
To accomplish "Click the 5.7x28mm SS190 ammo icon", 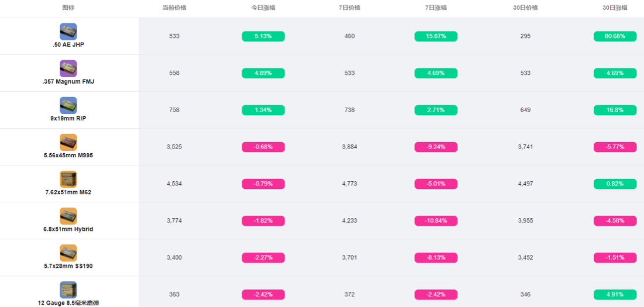I will (68, 253).
